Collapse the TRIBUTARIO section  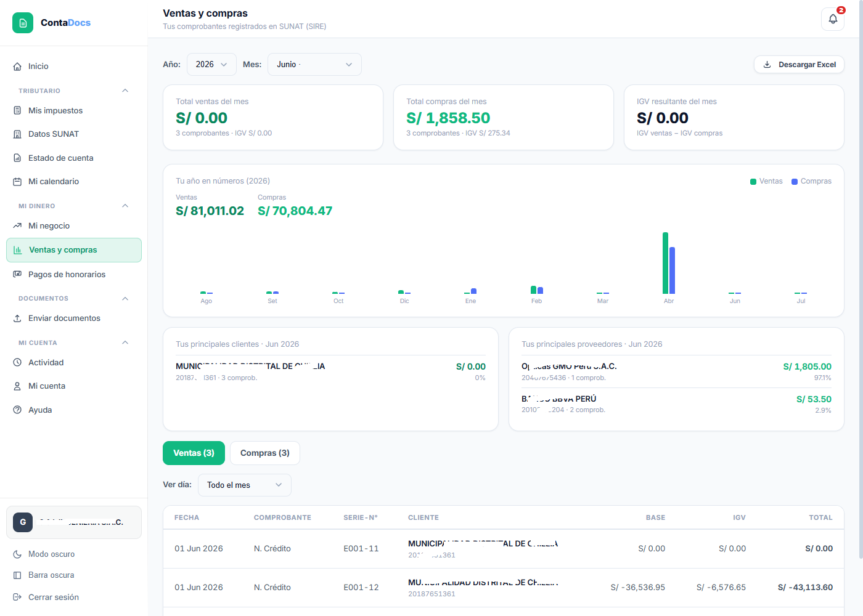pos(125,91)
